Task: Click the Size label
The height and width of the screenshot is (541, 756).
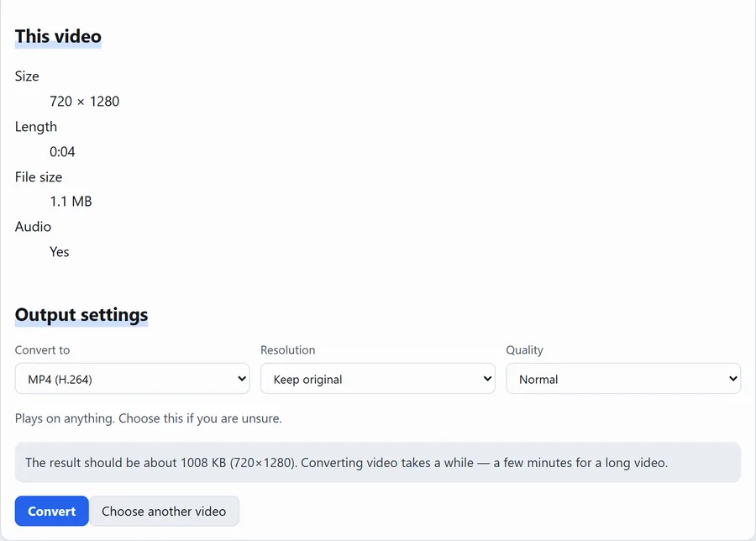Action: pyautogui.click(x=27, y=76)
